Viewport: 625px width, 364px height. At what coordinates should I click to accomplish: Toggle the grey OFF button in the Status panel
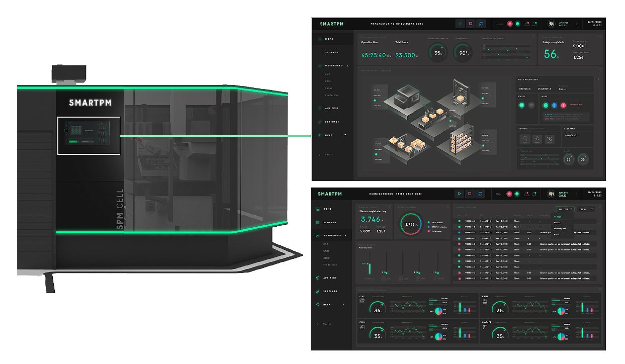531,105
